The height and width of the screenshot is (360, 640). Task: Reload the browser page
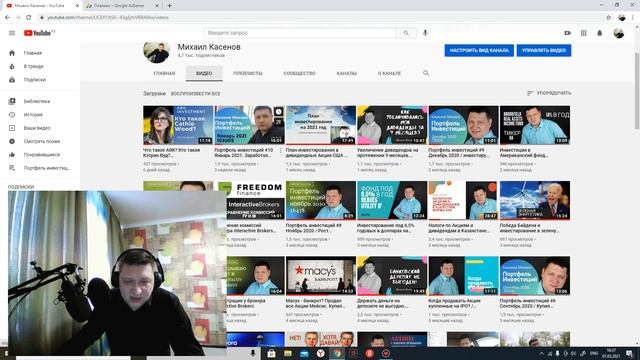29,18
